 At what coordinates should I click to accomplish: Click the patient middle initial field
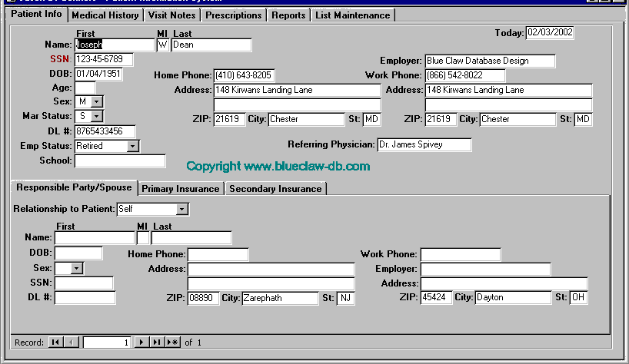tap(162, 45)
